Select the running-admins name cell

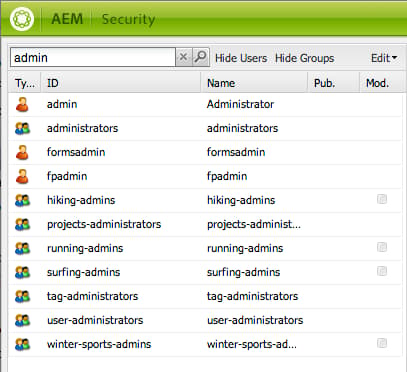coord(245,248)
